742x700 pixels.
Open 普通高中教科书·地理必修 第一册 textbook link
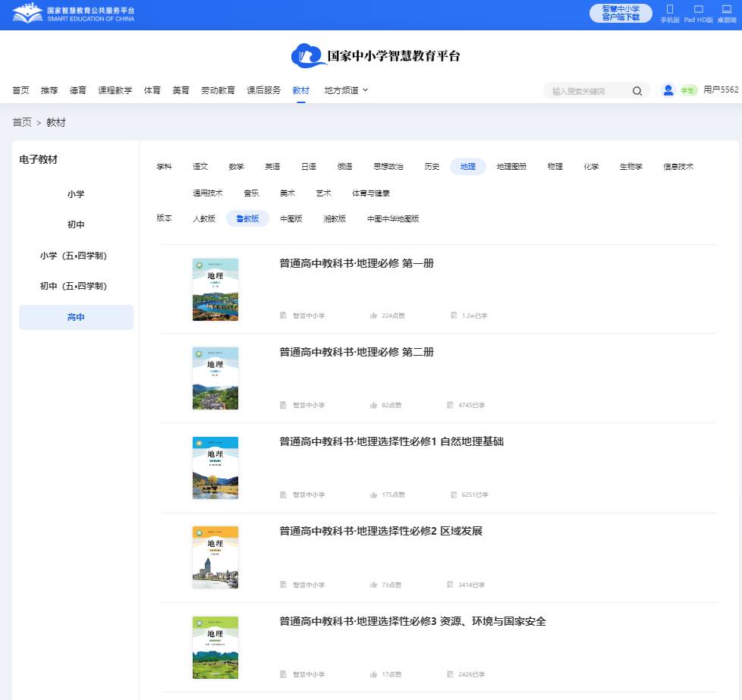[356, 263]
